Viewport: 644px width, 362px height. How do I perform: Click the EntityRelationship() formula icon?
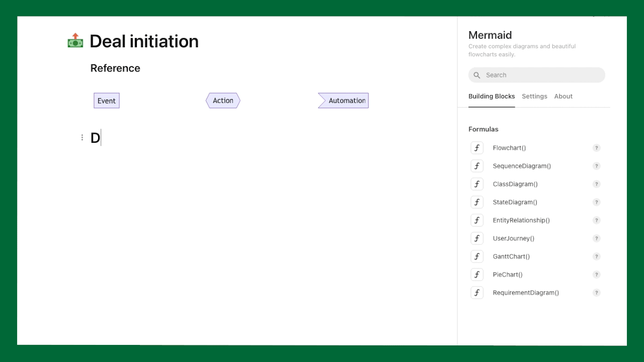(x=477, y=220)
